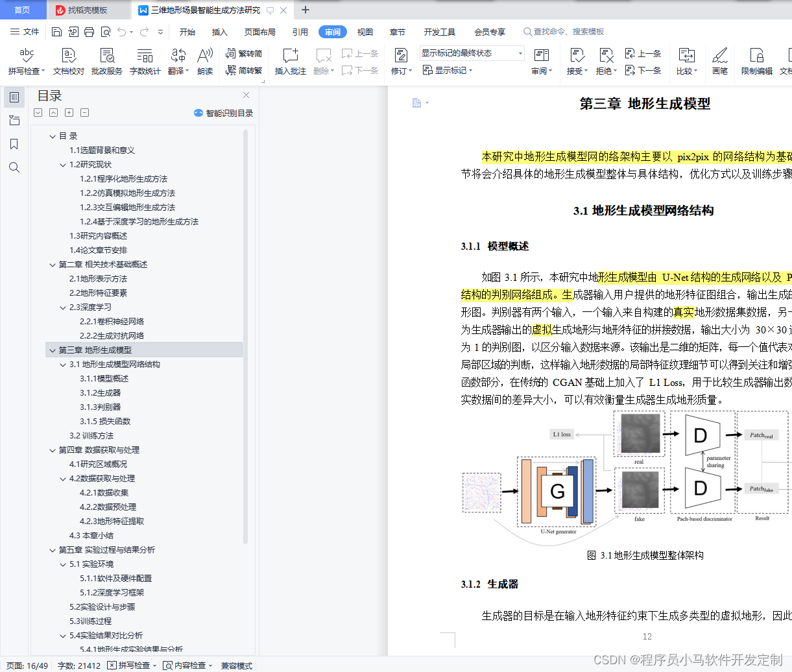Jump to 5.3训练过程 in outline
792x672 pixels.
coord(91,621)
